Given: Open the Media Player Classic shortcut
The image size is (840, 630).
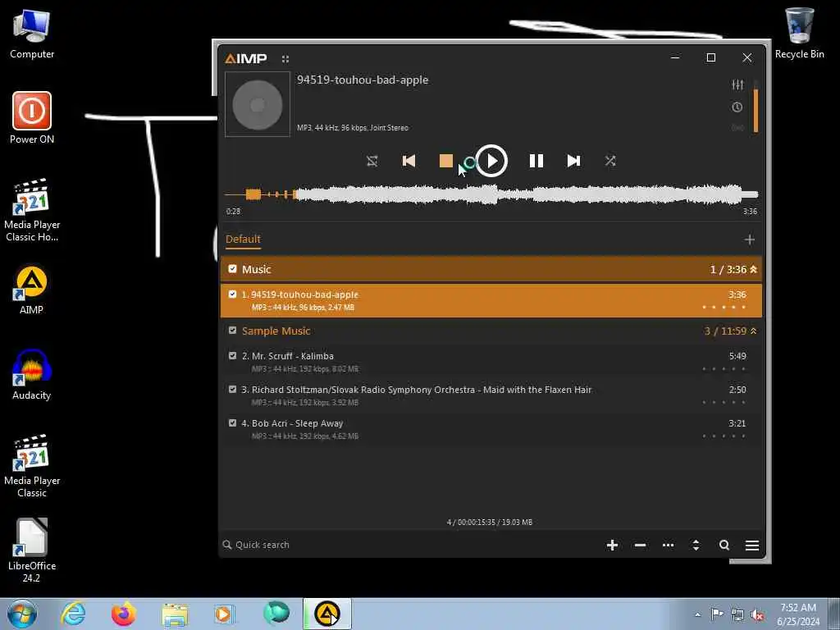Looking at the screenshot, I should click(x=32, y=466).
